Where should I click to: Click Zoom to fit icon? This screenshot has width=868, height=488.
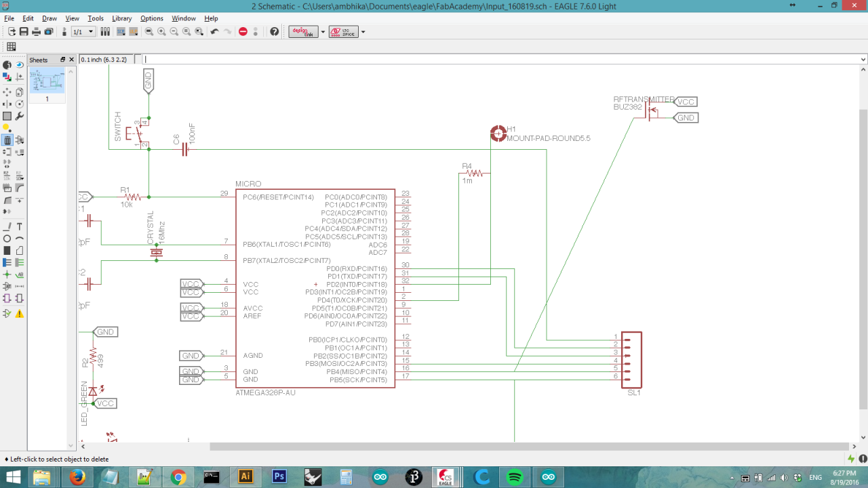[x=149, y=32]
